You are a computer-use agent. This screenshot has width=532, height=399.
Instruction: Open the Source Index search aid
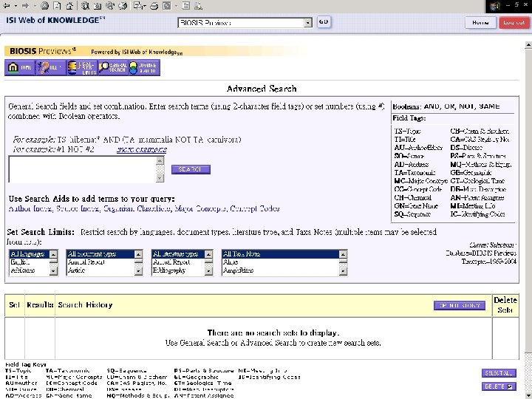(78, 208)
